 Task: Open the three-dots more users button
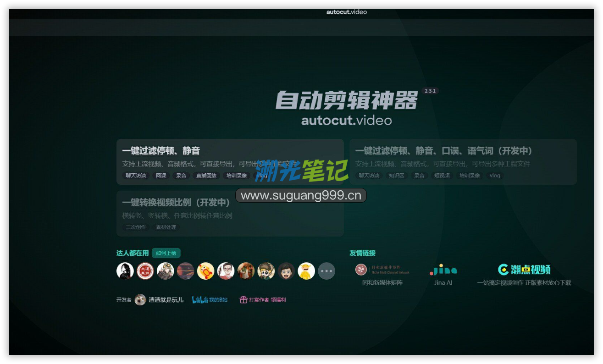(326, 271)
